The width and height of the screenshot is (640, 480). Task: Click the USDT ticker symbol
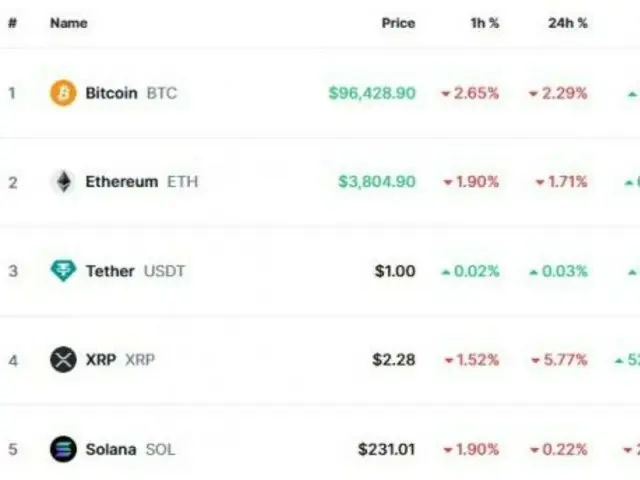[165, 271]
